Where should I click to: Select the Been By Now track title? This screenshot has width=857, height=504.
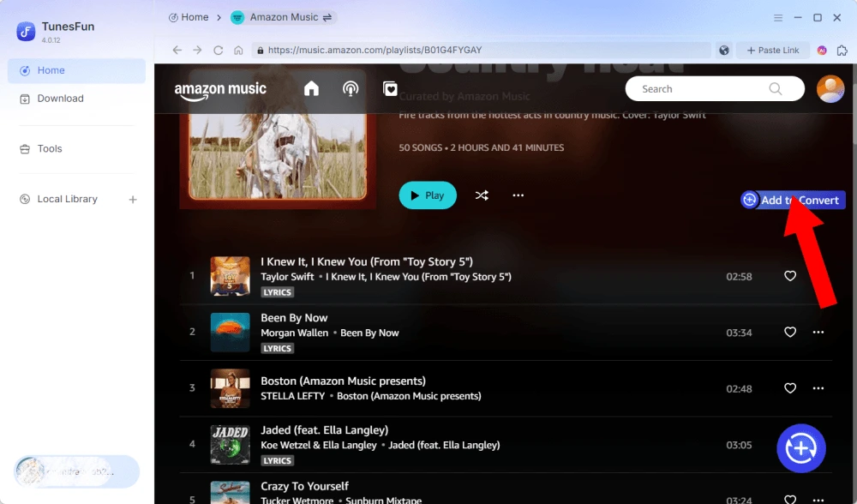(x=294, y=318)
